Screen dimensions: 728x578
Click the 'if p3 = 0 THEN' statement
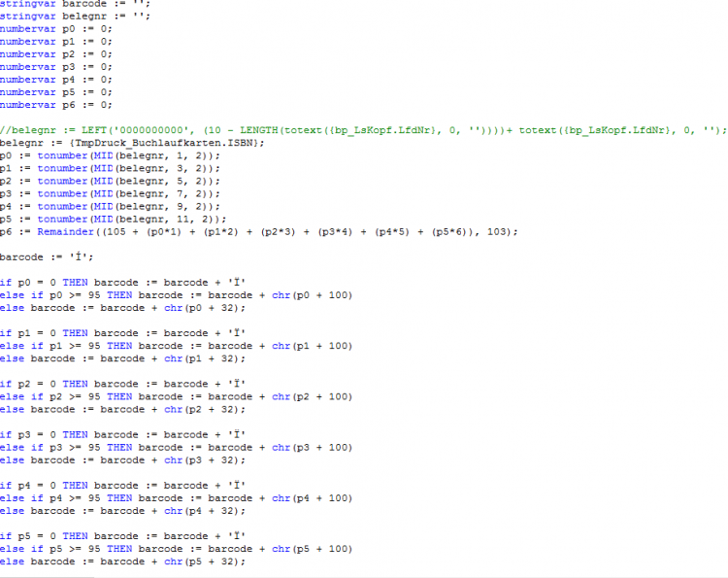click(122, 434)
